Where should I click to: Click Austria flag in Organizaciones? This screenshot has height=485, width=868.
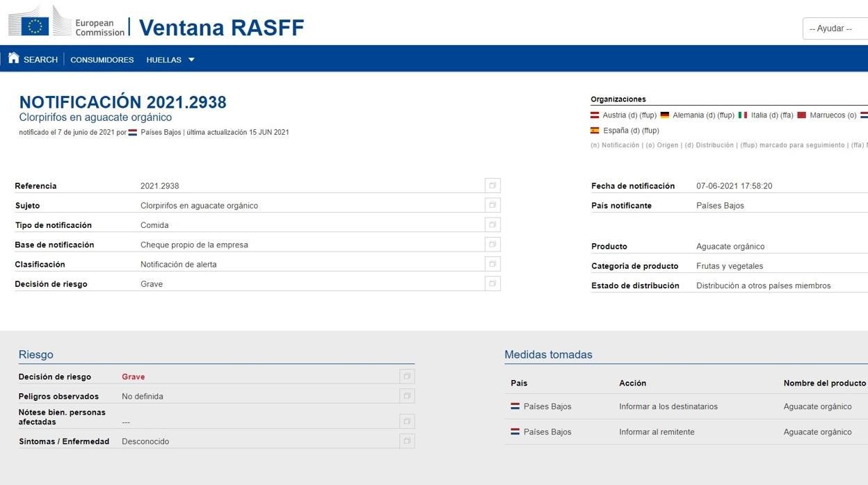point(595,115)
